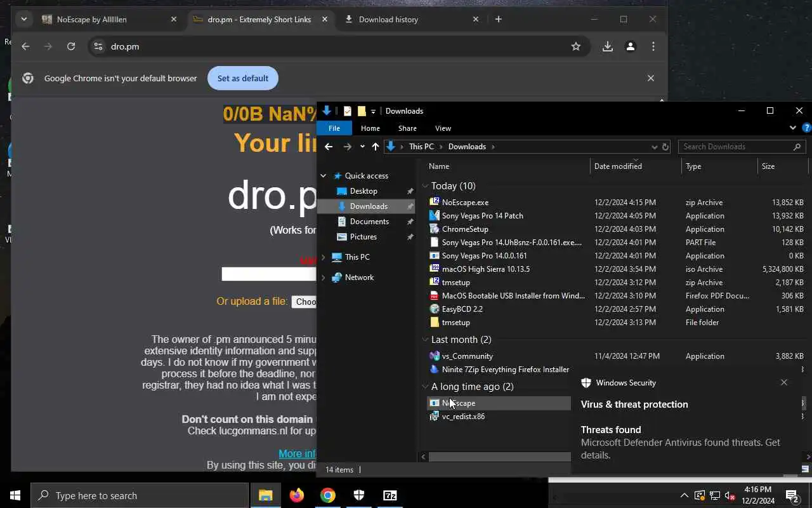This screenshot has width=812, height=508.
Task: Switch to NoEscape by Allllllen tab
Action: click(x=109, y=19)
